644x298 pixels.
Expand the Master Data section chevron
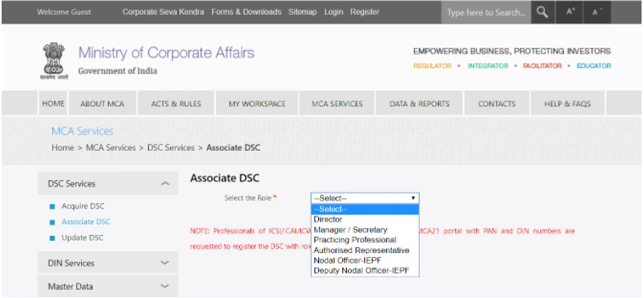tap(165, 287)
